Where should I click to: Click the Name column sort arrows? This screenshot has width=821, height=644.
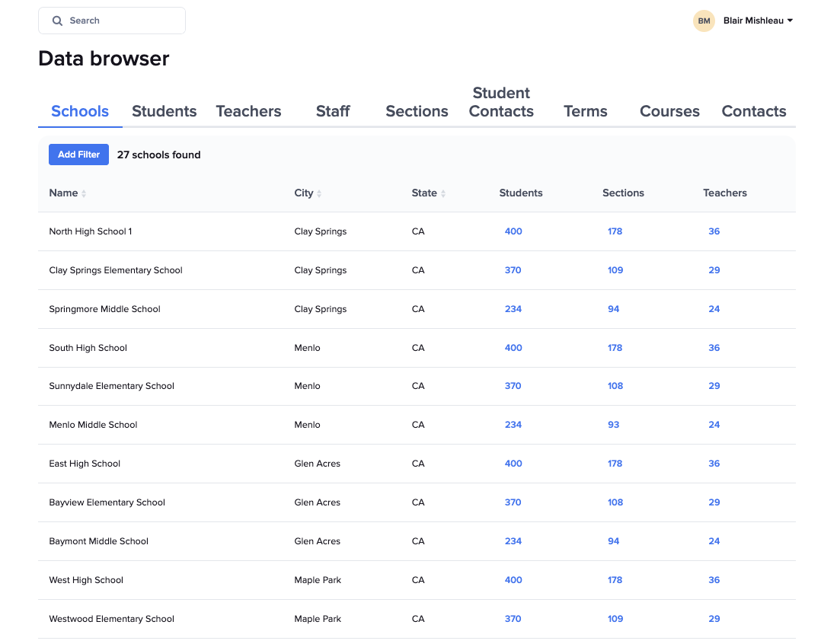[x=82, y=193]
